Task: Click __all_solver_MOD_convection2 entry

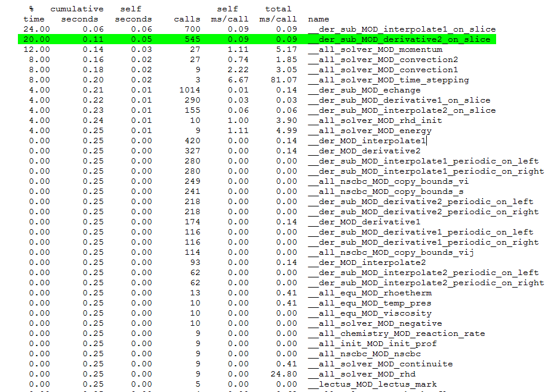Action: pos(383,60)
